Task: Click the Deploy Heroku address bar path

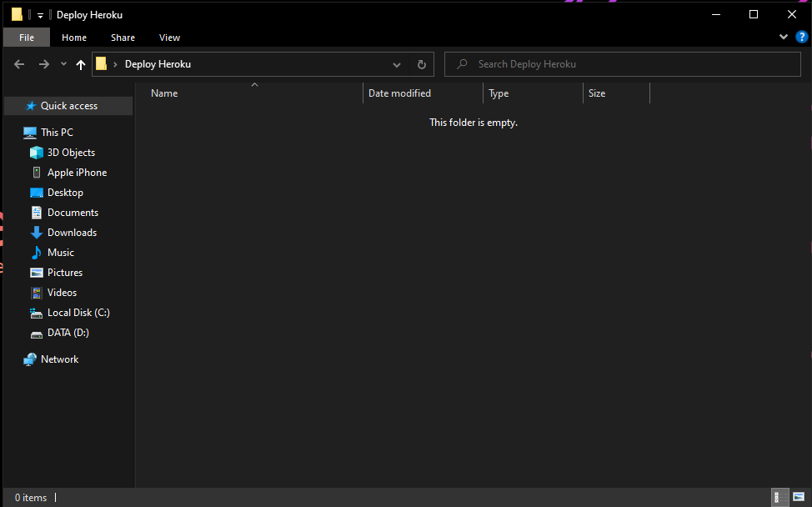Action: click(x=158, y=64)
